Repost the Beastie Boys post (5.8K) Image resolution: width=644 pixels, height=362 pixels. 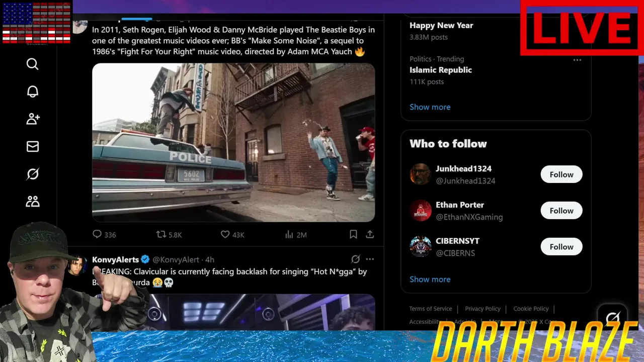tap(169, 234)
